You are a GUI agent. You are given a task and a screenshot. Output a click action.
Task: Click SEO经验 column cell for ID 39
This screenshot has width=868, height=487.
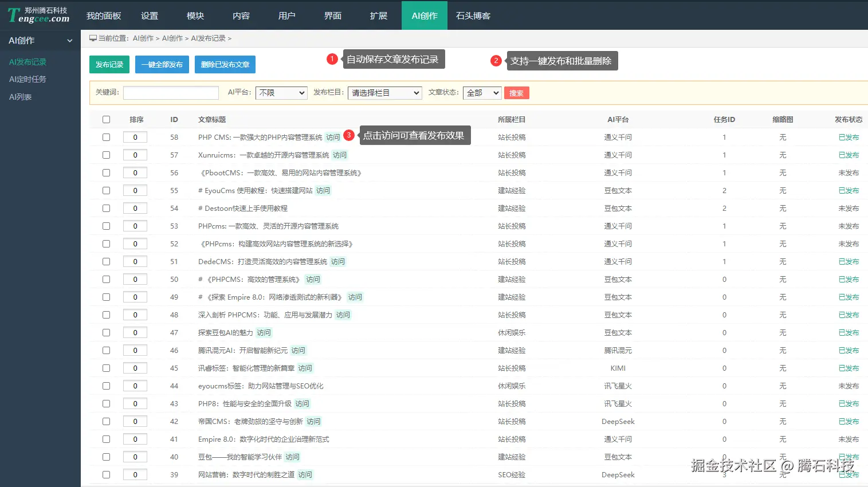click(x=512, y=475)
